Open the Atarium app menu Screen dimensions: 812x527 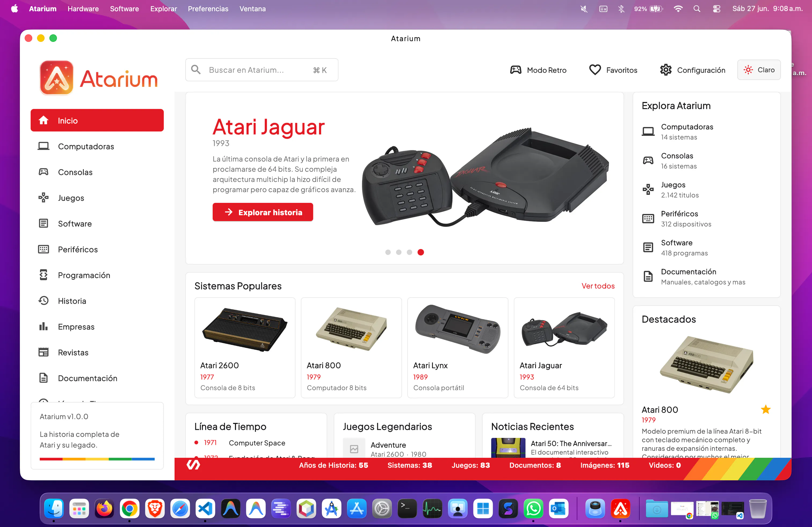click(43, 9)
